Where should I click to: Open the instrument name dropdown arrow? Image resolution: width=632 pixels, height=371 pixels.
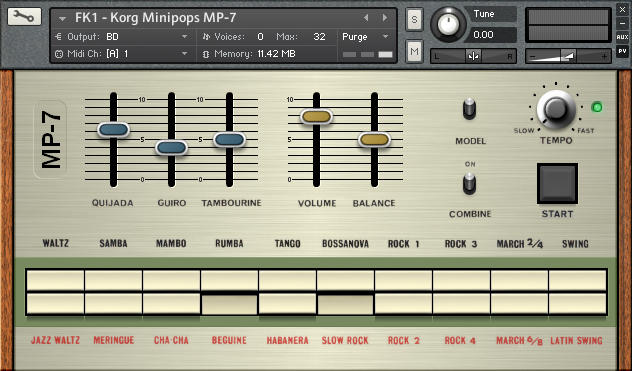click(x=62, y=19)
